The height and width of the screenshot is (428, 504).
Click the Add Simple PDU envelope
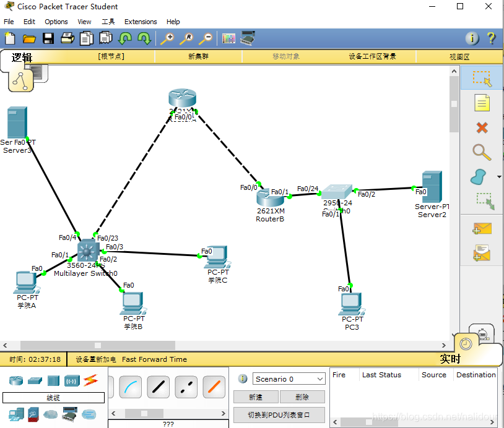click(482, 229)
